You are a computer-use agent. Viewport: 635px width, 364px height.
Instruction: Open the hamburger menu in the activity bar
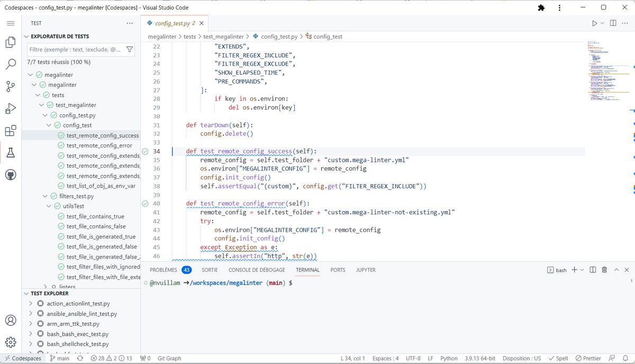pyautogui.click(x=11, y=23)
